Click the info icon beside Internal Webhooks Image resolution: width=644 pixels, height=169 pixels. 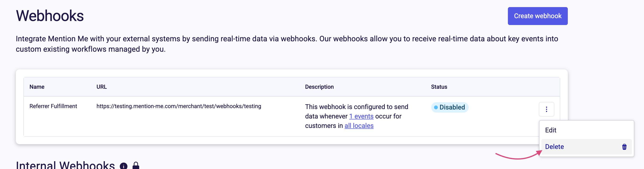click(124, 166)
